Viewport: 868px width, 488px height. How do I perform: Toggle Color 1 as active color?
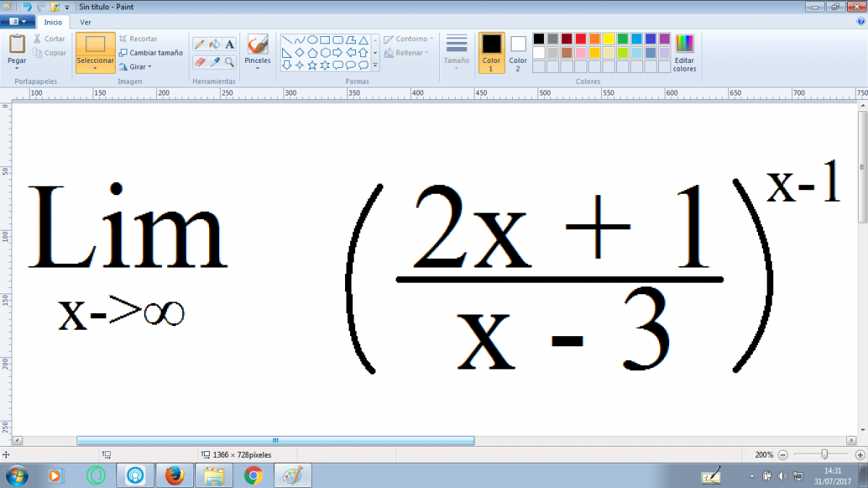pyautogui.click(x=491, y=52)
